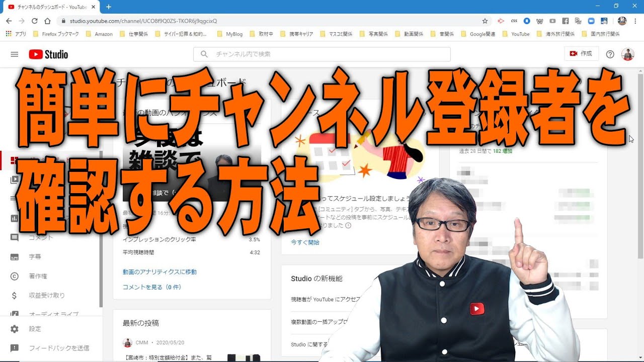Open the 仕事関係 bookmark folder
The height and width of the screenshot is (362, 644).
tap(134, 34)
